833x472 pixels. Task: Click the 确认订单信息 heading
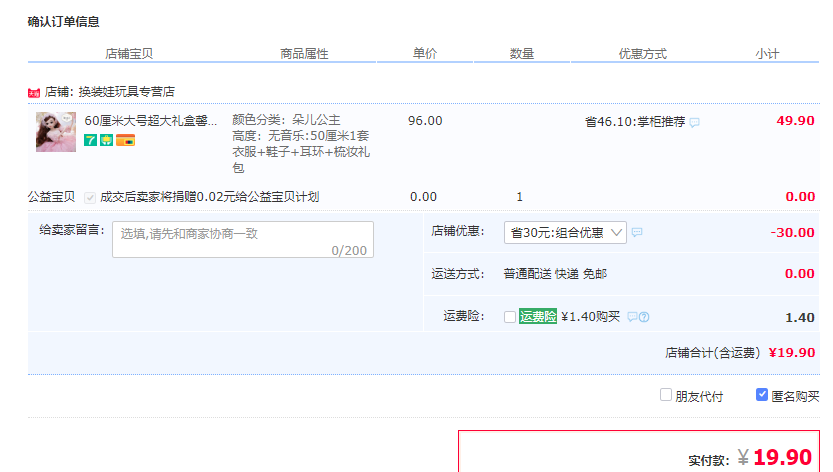click(x=63, y=22)
